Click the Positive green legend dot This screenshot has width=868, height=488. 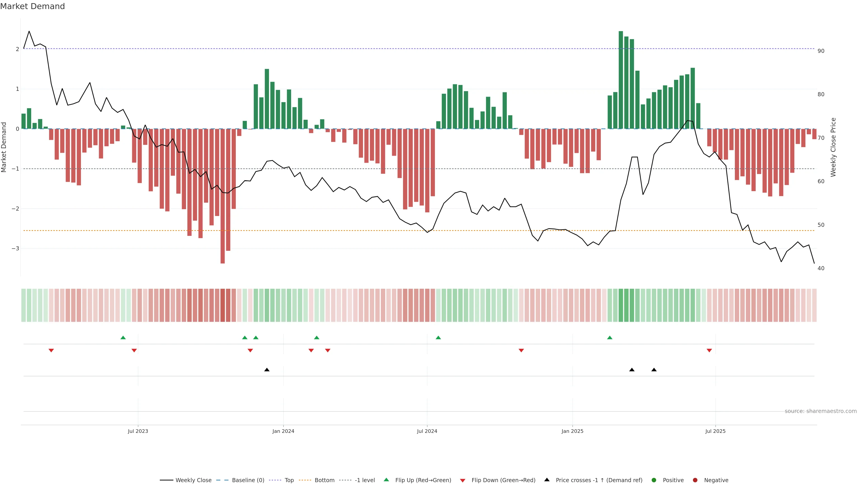click(x=654, y=480)
